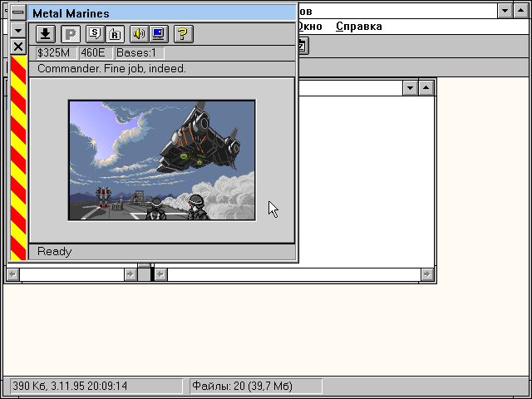Click the 'S' speech bubble icon
The width and height of the screenshot is (532, 399).
click(96, 34)
